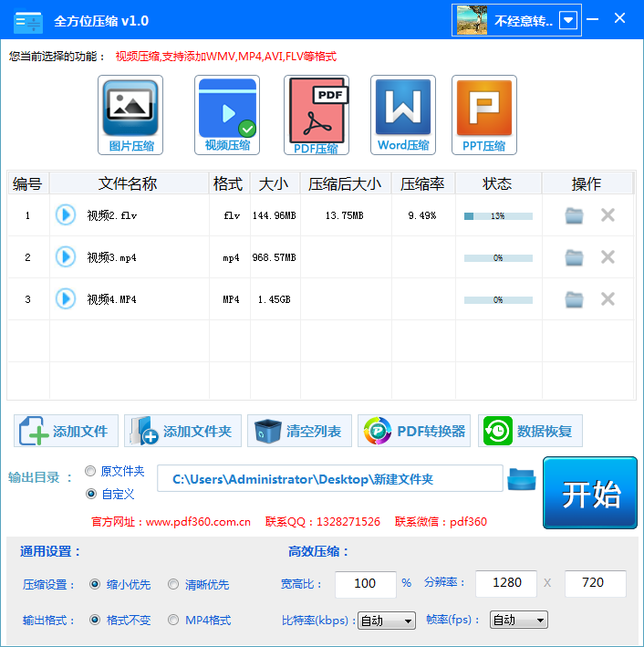This screenshot has height=647, width=644.
Task: Click the 编号 column header
Action: coord(28,183)
